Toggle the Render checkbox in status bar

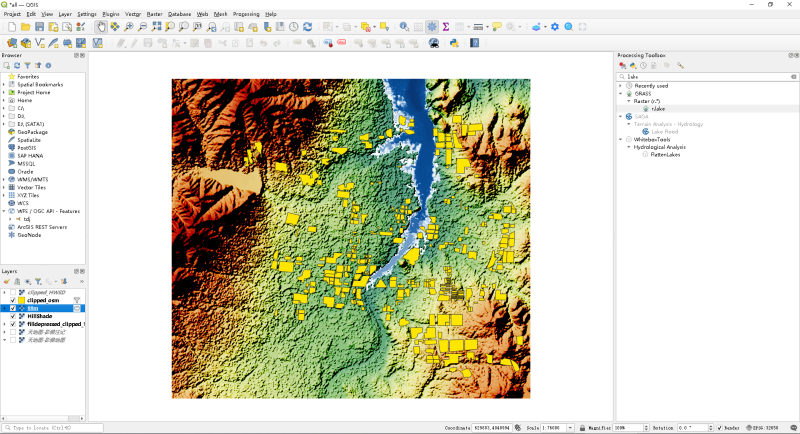point(719,428)
